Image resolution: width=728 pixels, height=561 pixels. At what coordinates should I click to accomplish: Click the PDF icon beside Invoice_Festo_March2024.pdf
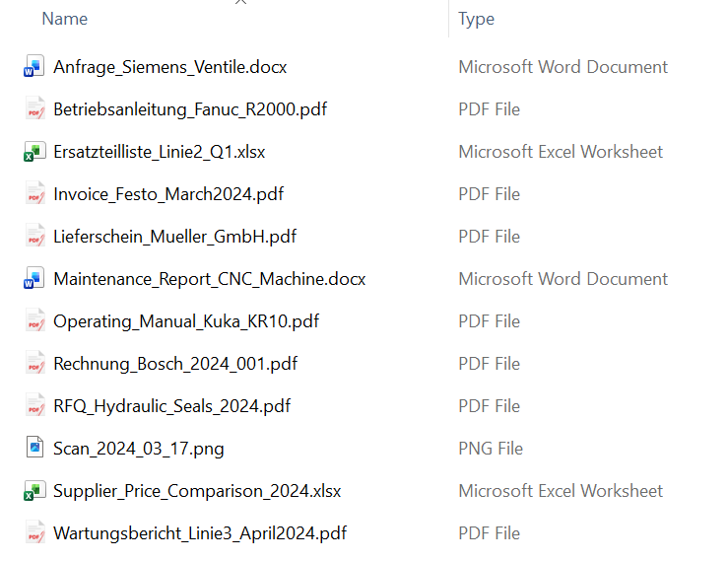coord(34,193)
